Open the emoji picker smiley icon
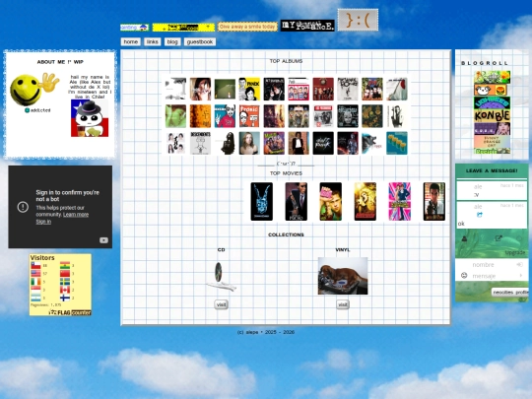Viewport: 532px width, 399px height. coord(464,276)
